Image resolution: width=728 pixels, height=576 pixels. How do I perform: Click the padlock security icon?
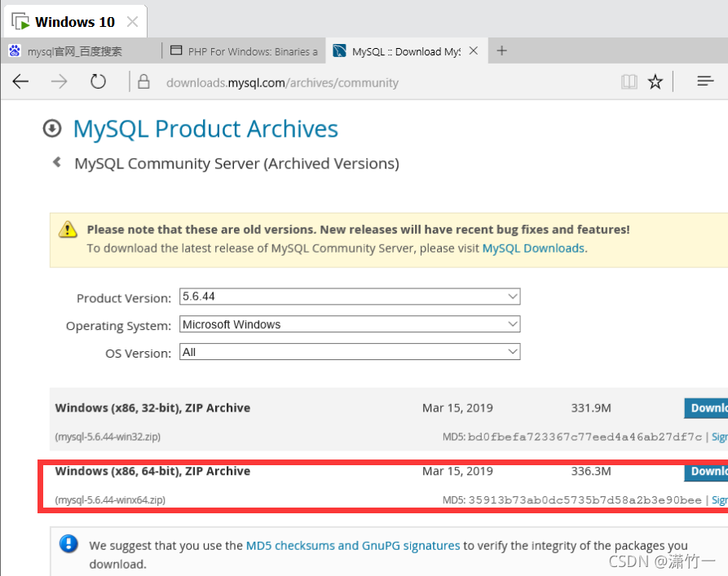pyautogui.click(x=144, y=81)
